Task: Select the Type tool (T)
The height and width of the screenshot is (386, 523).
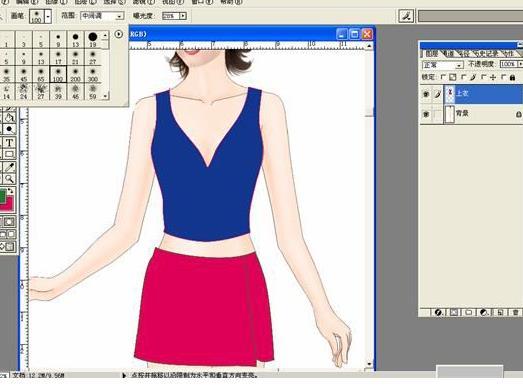Action: [9, 143]
